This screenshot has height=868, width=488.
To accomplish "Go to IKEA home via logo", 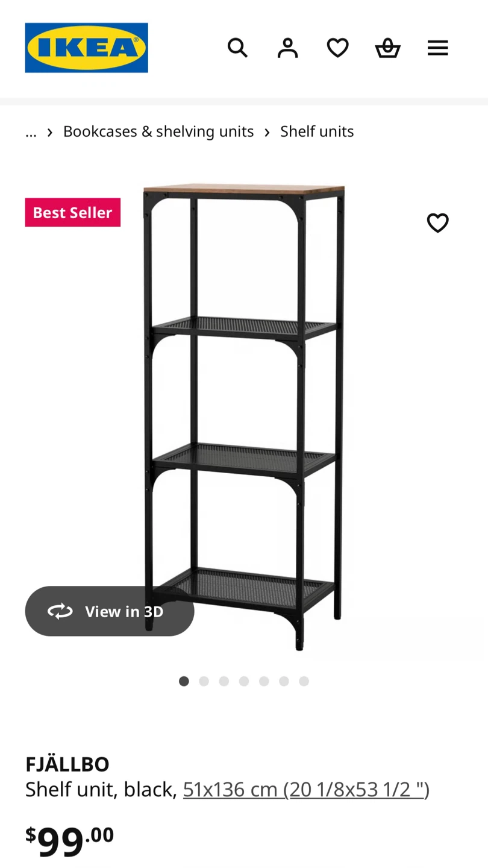I will point(87,48).
